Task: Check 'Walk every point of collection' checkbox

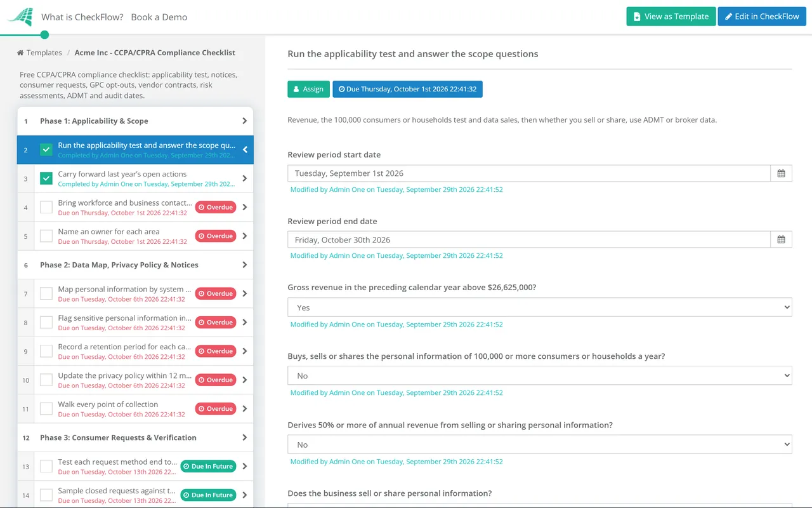Action: pos(46,409)
